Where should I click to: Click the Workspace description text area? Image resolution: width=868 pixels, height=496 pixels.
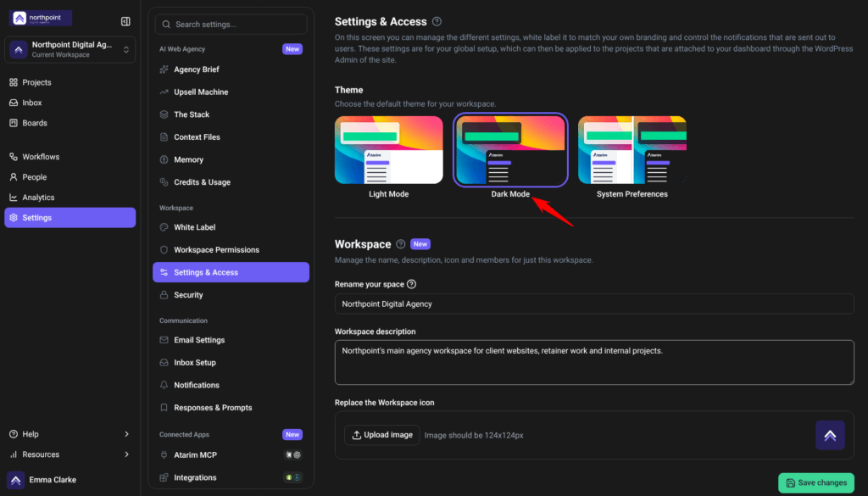pos(594,363)
